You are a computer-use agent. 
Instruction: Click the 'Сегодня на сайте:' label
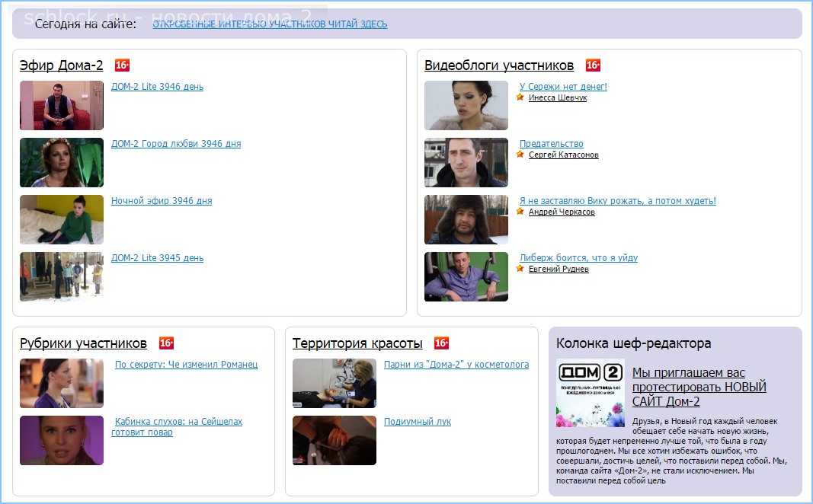(85, 24)
